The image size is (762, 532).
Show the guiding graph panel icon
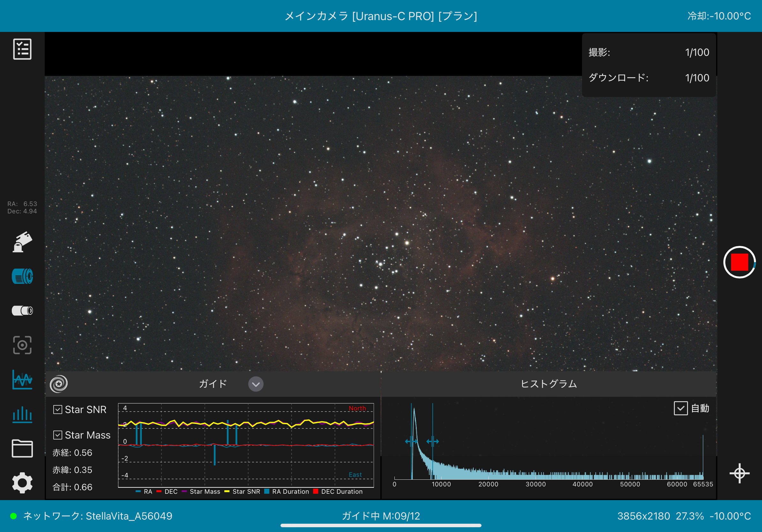point(22,380)
